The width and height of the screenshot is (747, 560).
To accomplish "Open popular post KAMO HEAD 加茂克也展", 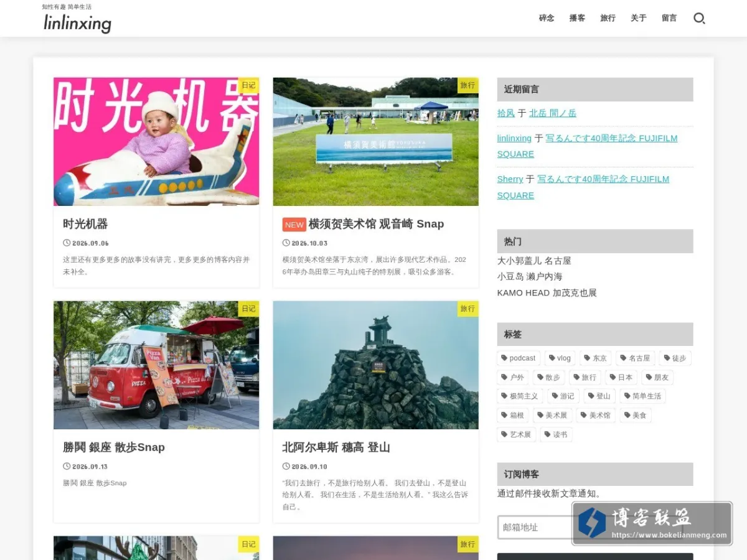I will (547, 293).
